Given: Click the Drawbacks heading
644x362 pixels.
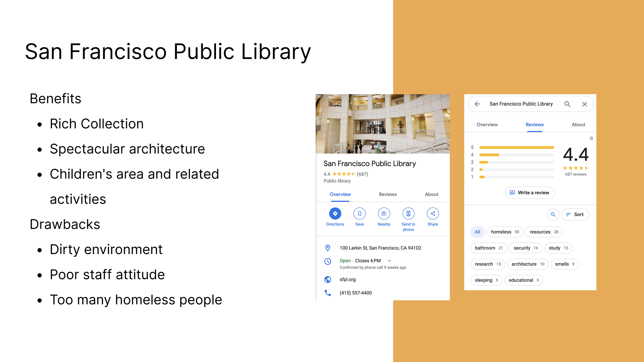Looking at the screenshot, I should 65,224.
